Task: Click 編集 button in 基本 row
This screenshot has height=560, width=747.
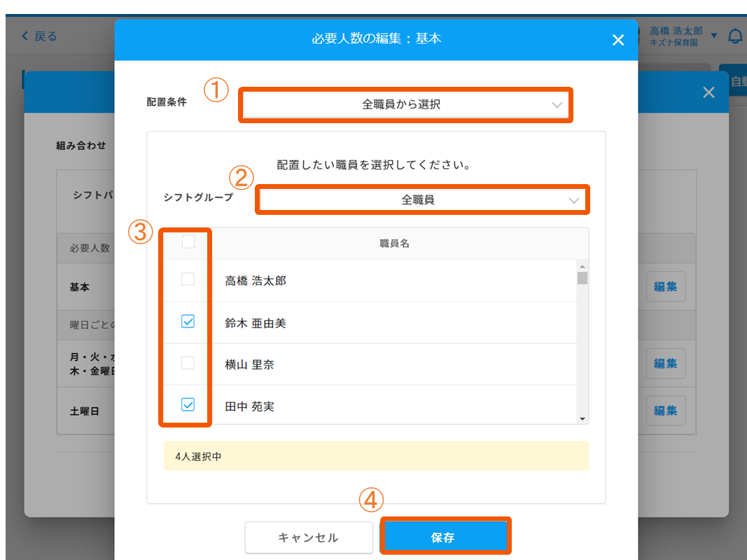Action: (x=665, y=286)
